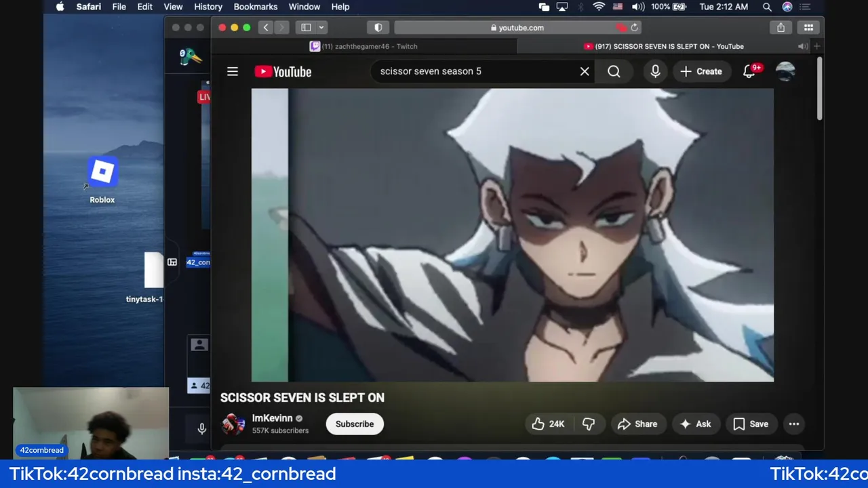This screenshot has height=488, width=868.
Task: Click the Ask button under video
Action: click(x=696, y=424)
